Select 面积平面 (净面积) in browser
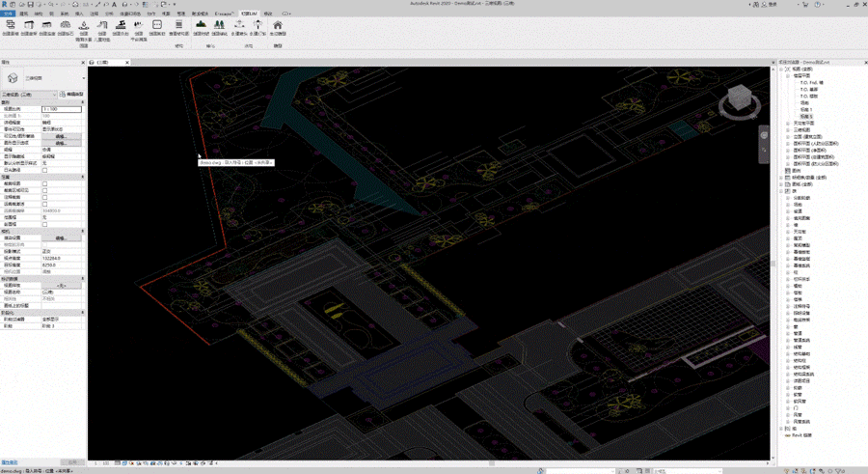868x474 pixels. tap(809, 151)
